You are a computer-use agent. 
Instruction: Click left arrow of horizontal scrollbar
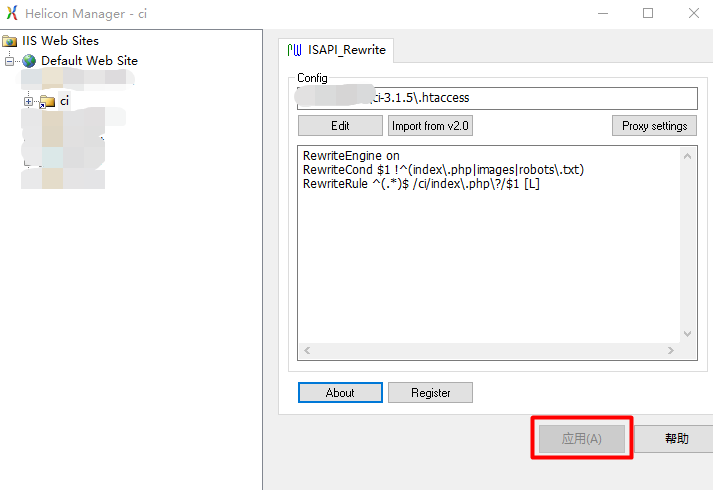(x=307, y=350)
